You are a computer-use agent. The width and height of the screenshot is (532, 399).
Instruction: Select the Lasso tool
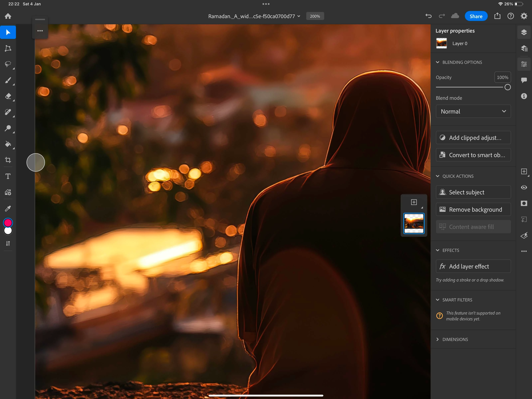8,64
